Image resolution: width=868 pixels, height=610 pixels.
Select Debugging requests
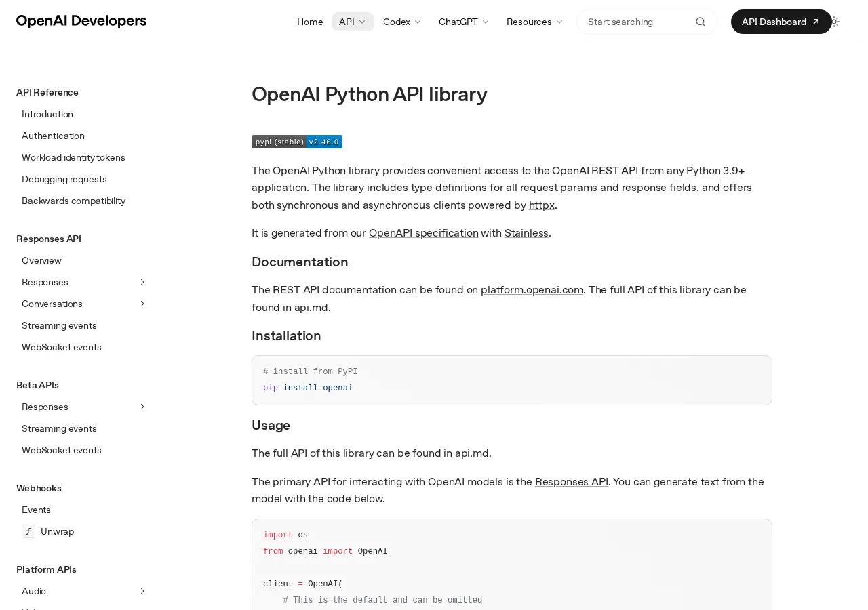click(64, 179)
